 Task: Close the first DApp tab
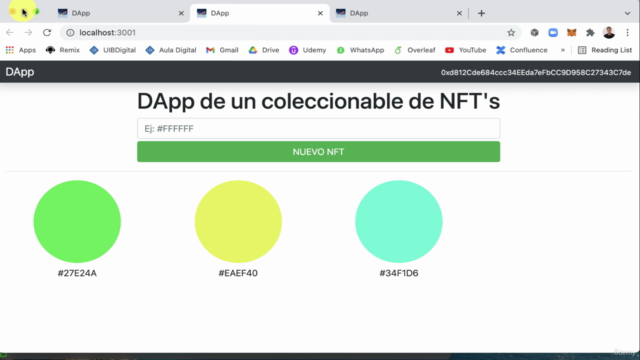point(181,13)
